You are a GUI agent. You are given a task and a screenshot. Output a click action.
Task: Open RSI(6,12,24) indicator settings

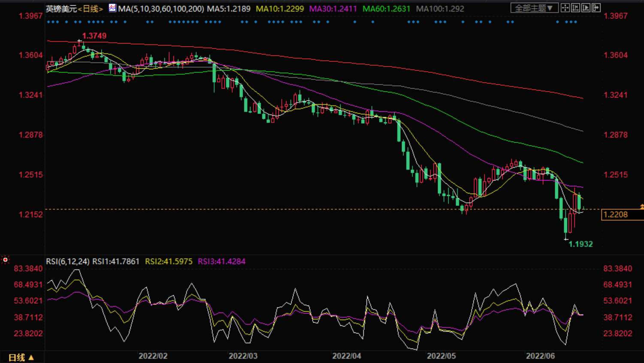68,261
